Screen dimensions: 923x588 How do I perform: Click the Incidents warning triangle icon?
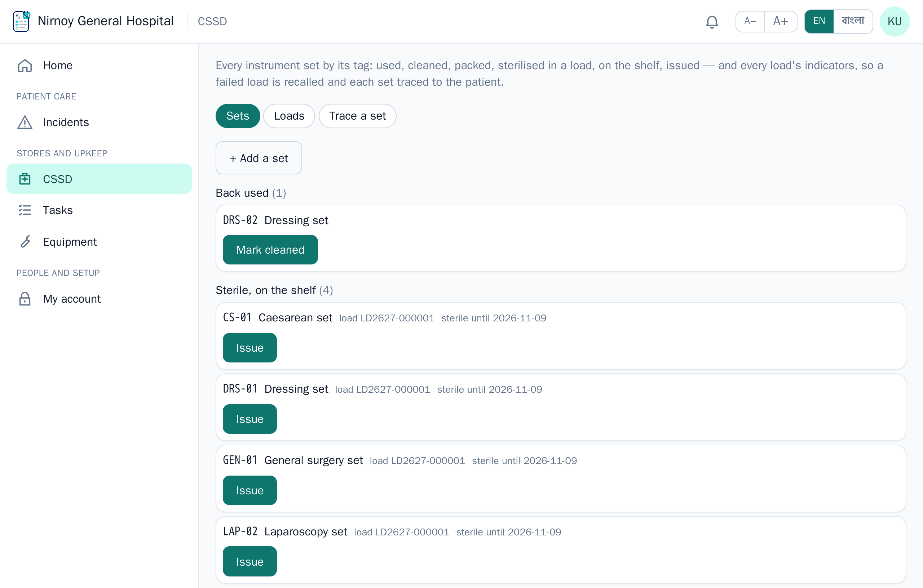25,122
